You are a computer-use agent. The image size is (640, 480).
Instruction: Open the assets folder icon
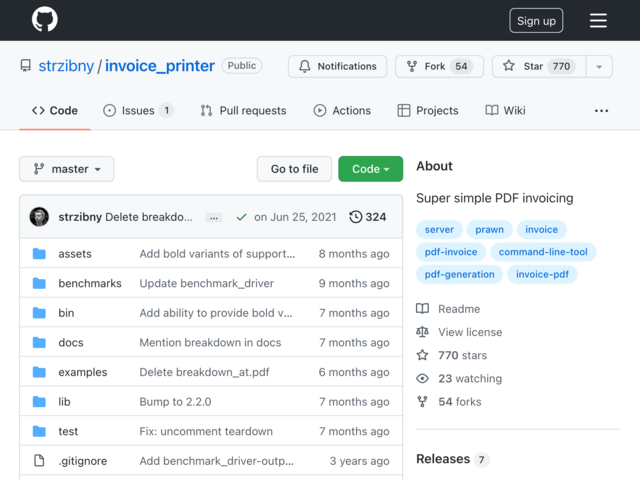coord(39,254)
